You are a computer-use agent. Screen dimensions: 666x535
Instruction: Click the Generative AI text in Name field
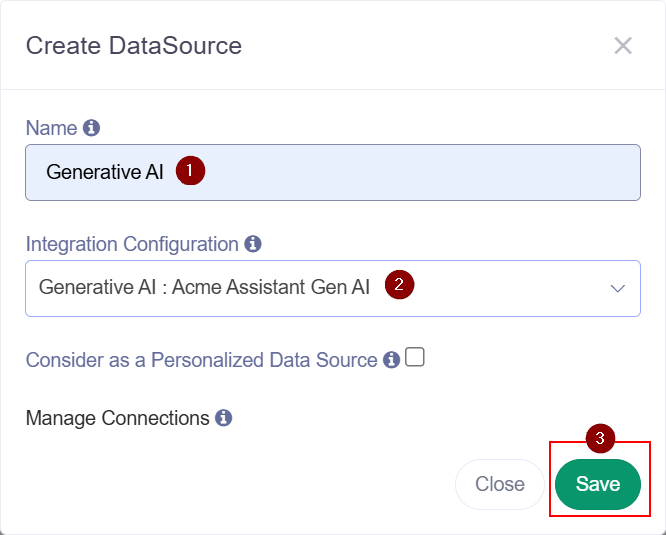[x=104, y=172]
